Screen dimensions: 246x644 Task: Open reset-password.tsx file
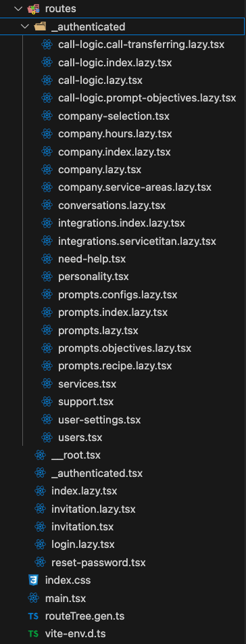coord(99,562)
